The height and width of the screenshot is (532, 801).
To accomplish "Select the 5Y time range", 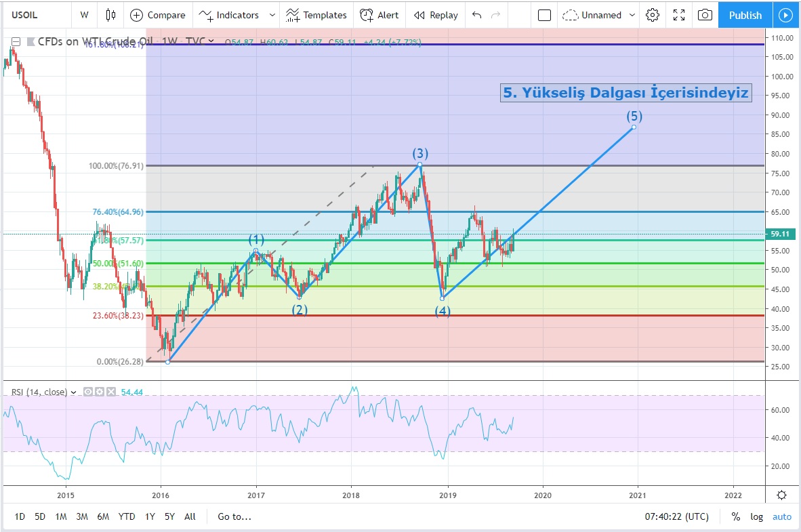I will click(169, 516).
